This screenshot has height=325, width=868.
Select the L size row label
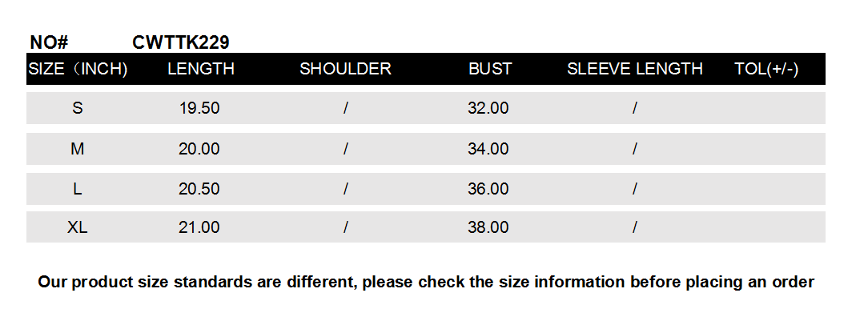[x=78, y=189]
